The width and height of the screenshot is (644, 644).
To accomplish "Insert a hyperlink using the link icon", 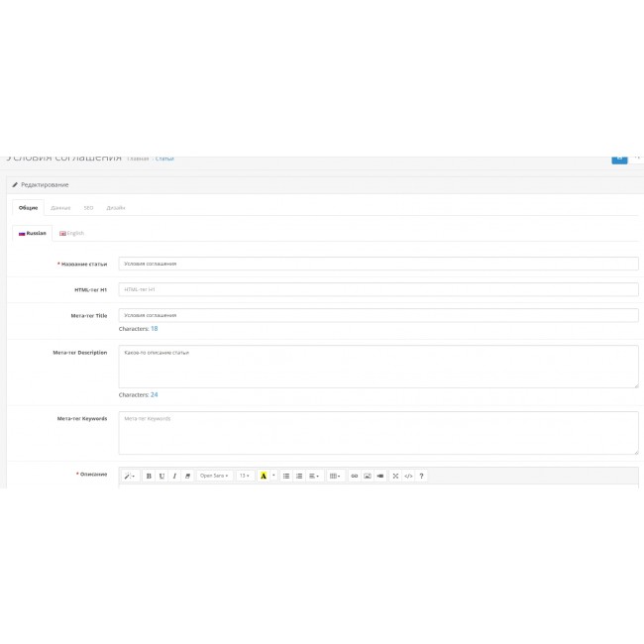I will 354,476.
